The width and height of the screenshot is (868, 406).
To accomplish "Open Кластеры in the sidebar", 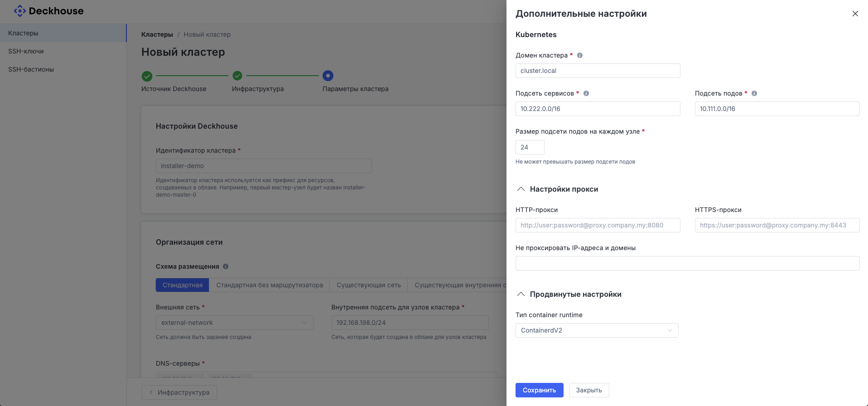I will pos(63,33).
